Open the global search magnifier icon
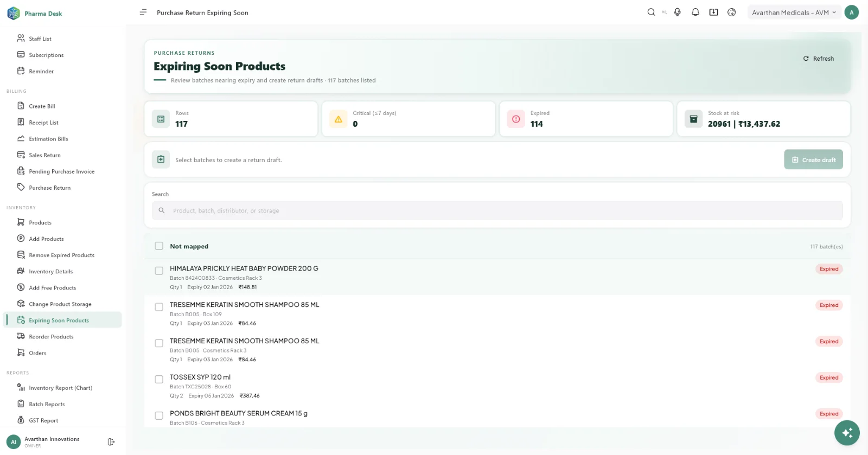868x455 pixels. (651, 12)
